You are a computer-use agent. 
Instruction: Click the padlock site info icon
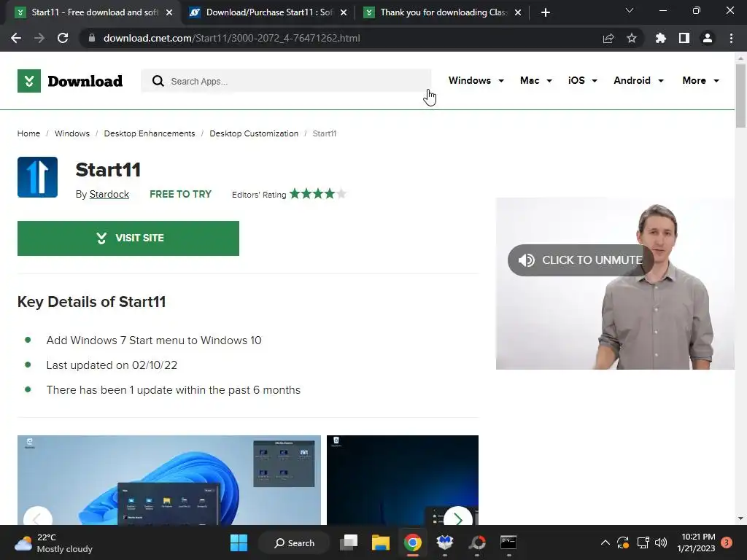click(x=92, y=38)
